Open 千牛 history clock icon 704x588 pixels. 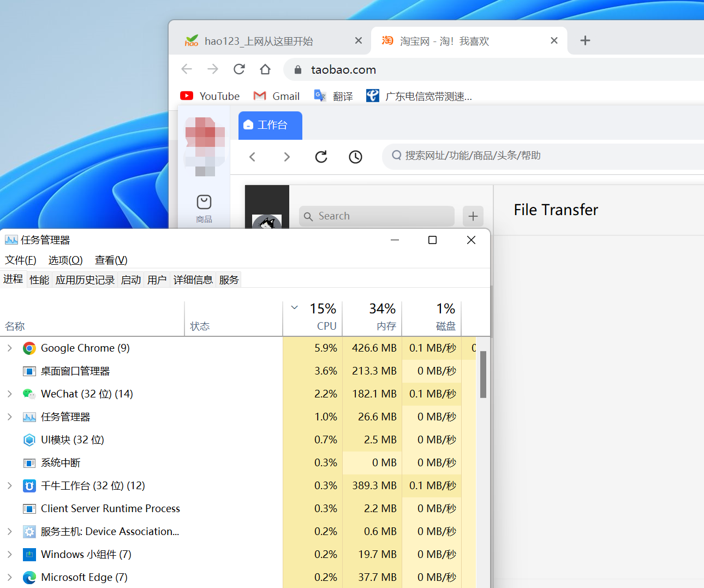[355, 157]
